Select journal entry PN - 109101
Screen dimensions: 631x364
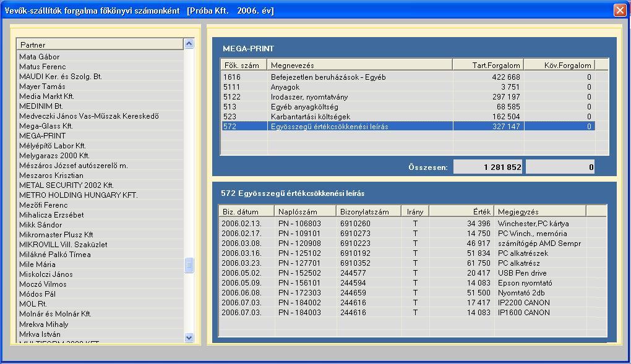point(403,233)
